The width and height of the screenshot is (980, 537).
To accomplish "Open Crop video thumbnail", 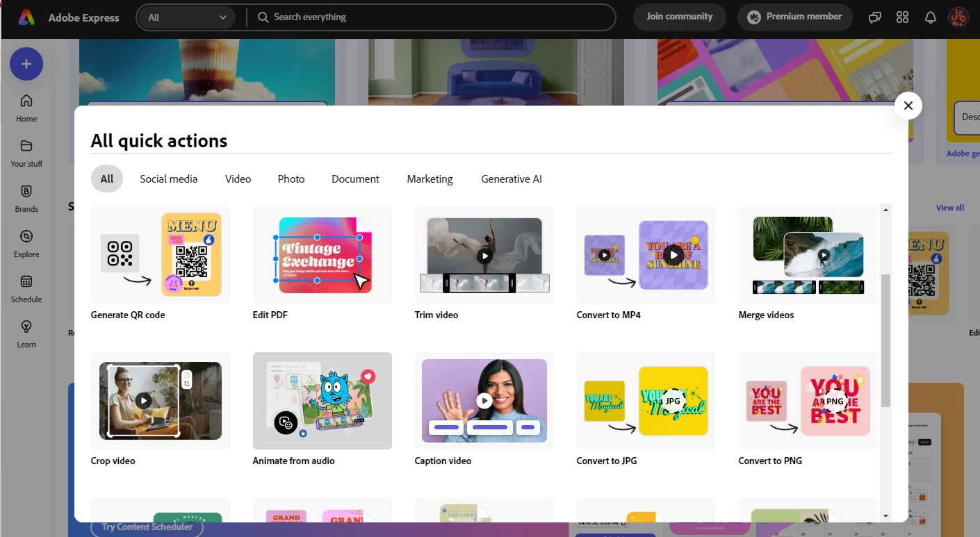I will click(161, 401).
